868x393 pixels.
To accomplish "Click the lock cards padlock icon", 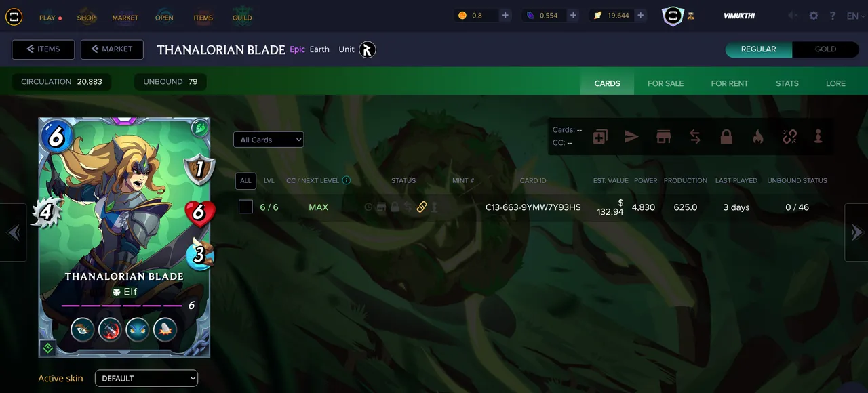I will coord(726,137).
